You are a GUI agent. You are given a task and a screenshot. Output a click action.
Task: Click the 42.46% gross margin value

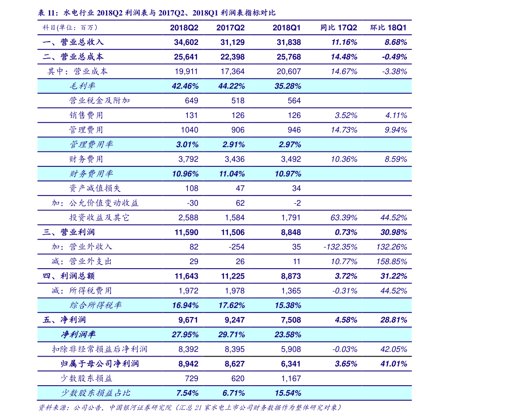click(185, 86)
